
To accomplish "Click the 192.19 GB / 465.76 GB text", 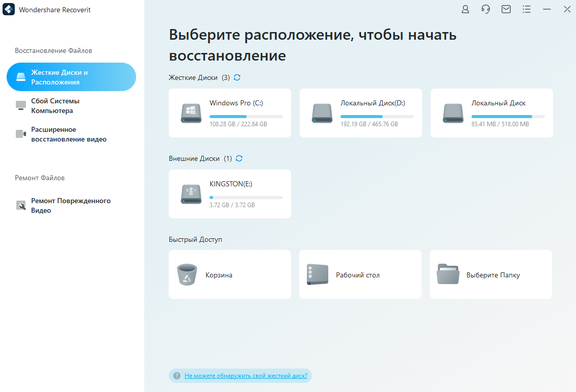I will click(369, 124).
